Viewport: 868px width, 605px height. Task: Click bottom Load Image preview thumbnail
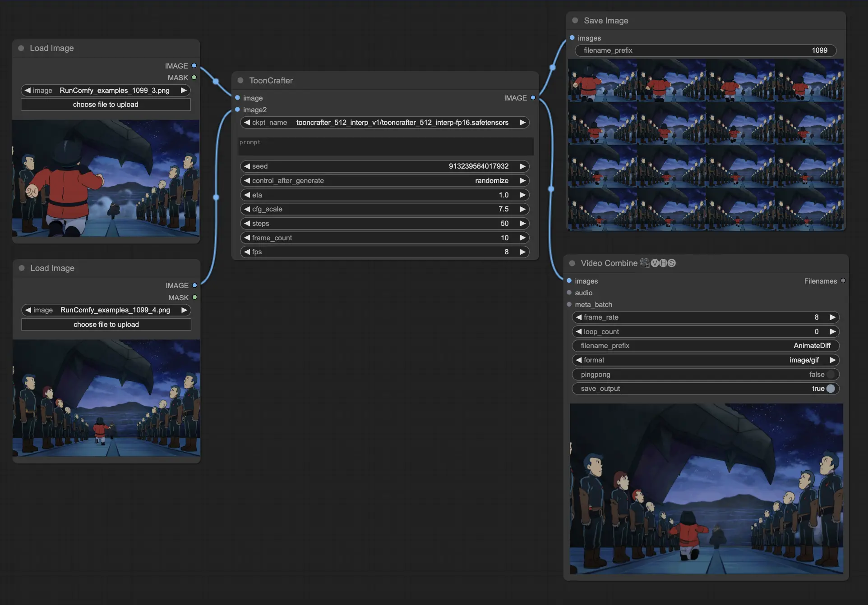click(106, 398)
